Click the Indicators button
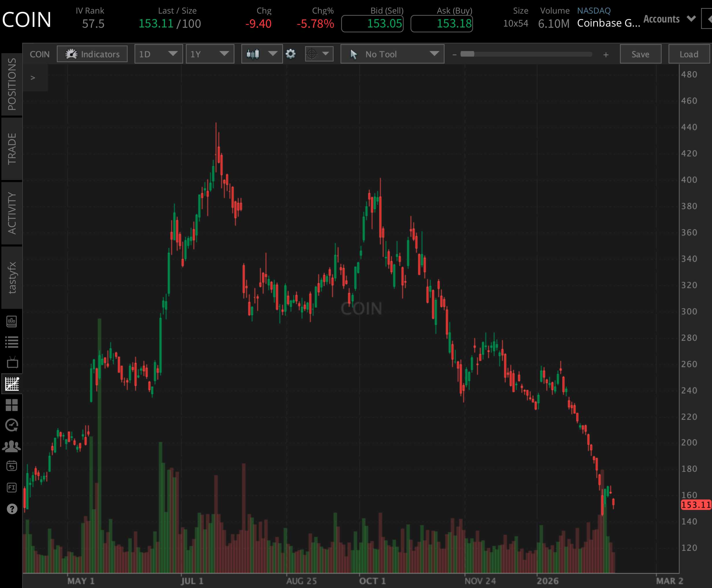The width and height of the screenshot is (712, 588). point(92,54)
